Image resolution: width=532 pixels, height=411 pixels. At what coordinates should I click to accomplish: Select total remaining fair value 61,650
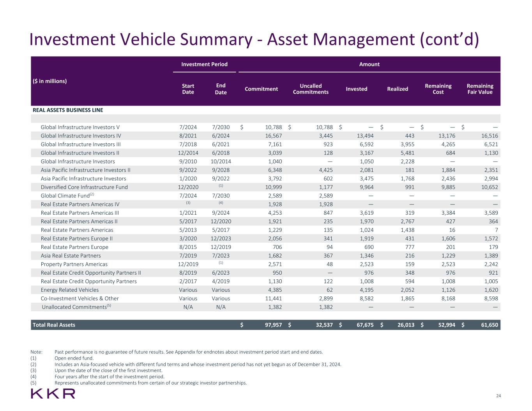coord(490,325)
